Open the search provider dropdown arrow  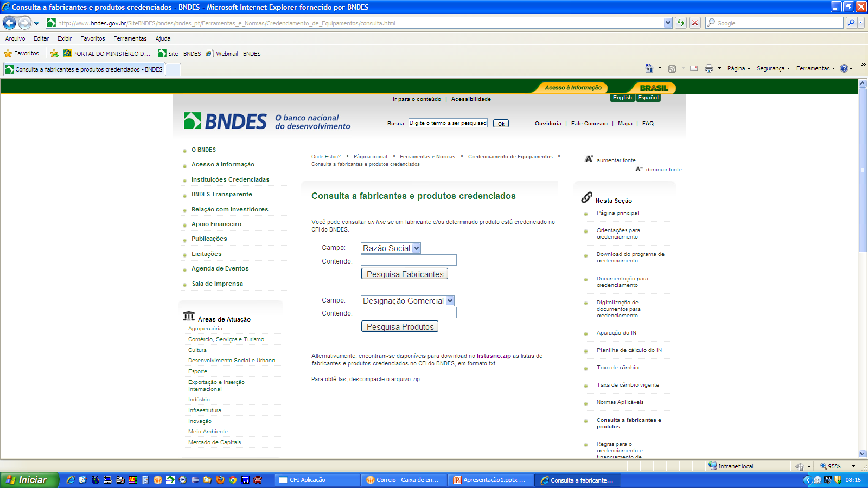coord(861,23)
